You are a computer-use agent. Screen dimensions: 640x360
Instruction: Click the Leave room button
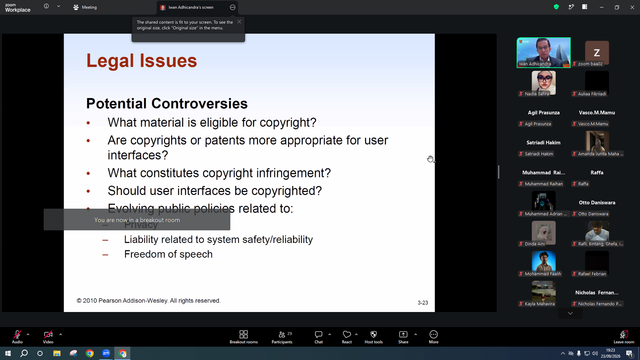pos(624,337)
